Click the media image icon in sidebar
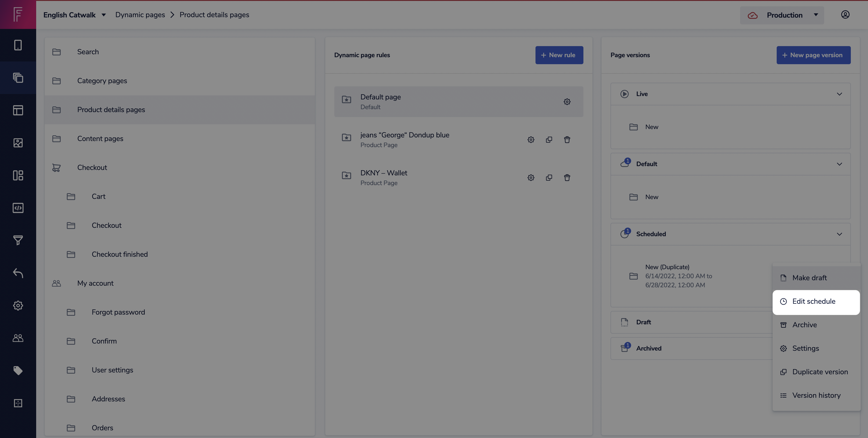Viewport: 868px width, 438px height. [x=18, y=143]
